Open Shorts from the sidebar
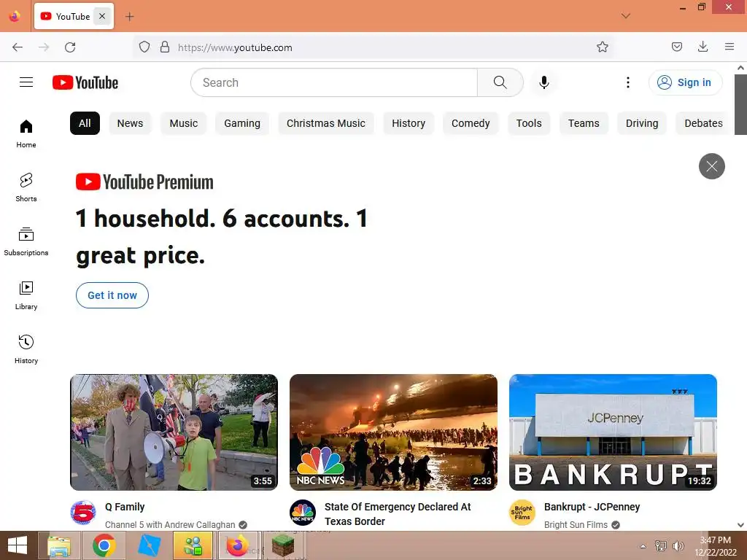This screenshot has height=560, width=747. click(26, 187)
